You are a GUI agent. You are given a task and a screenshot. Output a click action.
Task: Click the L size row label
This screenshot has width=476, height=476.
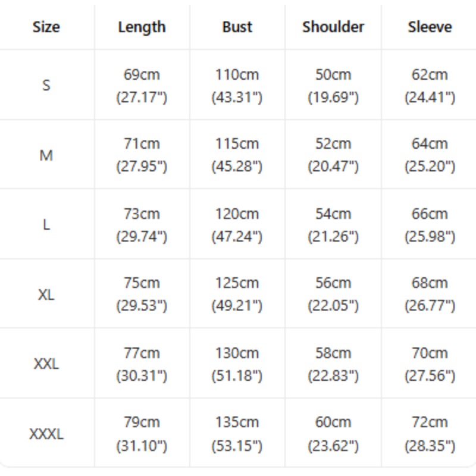(x=46, y=225)
